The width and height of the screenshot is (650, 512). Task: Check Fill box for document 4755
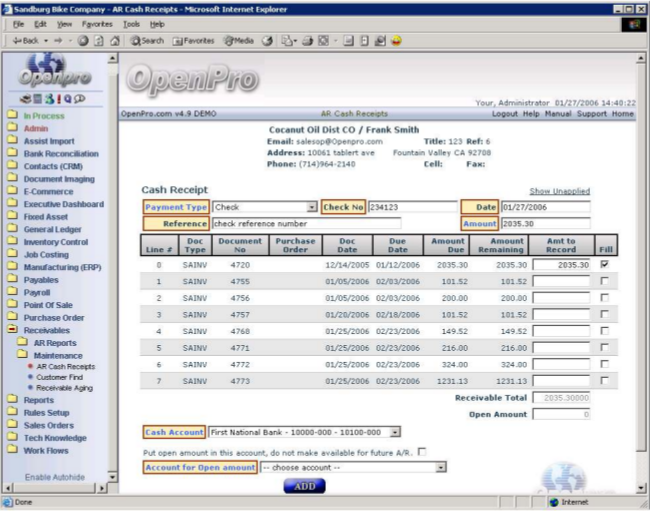pyautogui.click(x=606, y=282)
